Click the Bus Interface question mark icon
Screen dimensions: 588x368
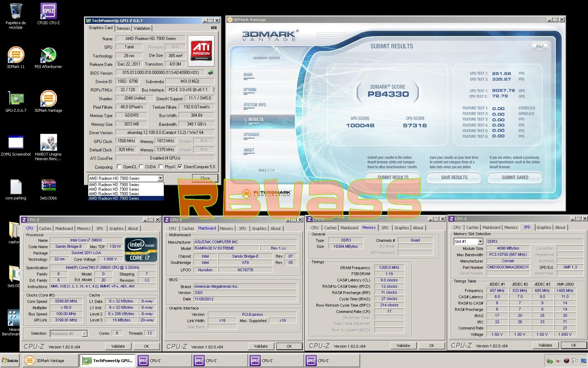[x=213, y=90]
